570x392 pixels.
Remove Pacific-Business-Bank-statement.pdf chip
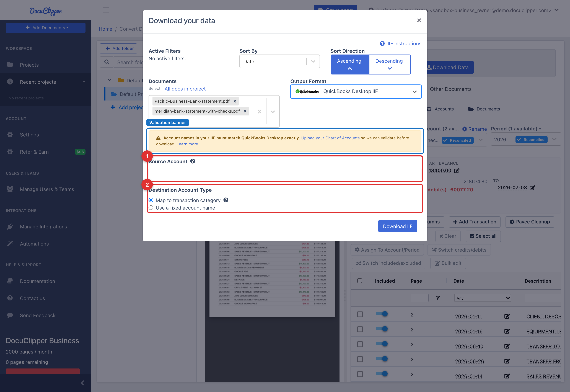coord(235,101)
